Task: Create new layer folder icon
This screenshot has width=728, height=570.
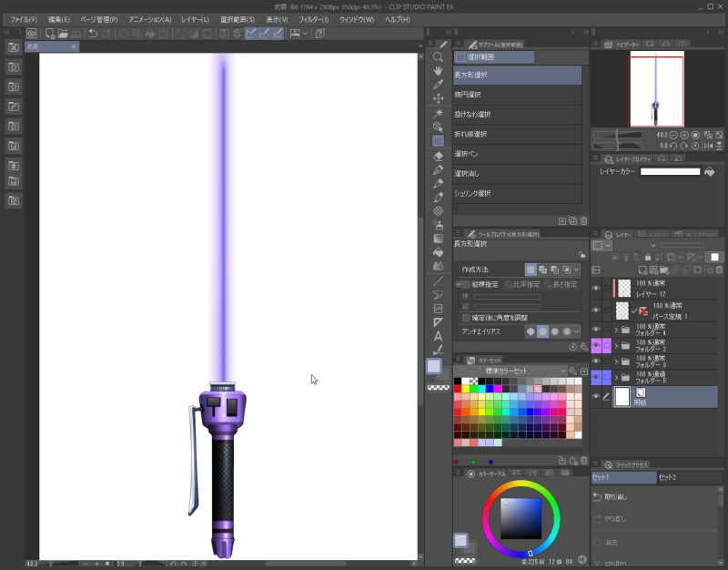Action: [x=664, y=270]
